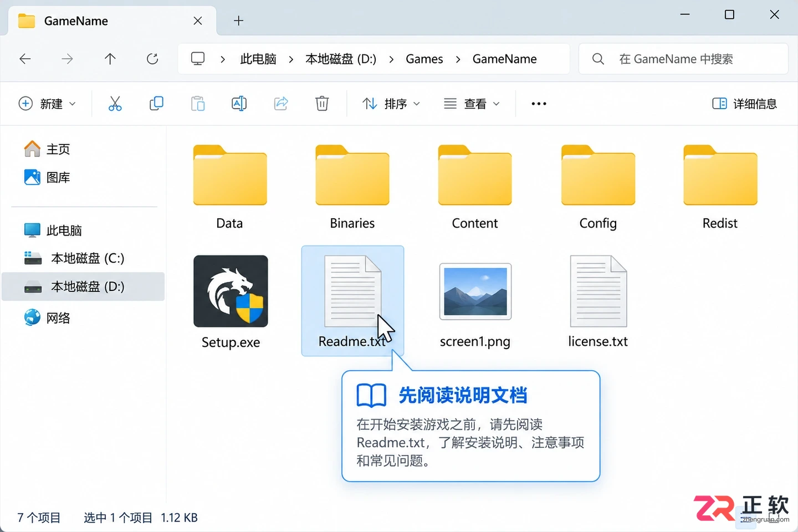Viewport: 798px width, 532px height.
Task: Click the PC monitor icon in address bar
Action: click(x=198, y=59)
